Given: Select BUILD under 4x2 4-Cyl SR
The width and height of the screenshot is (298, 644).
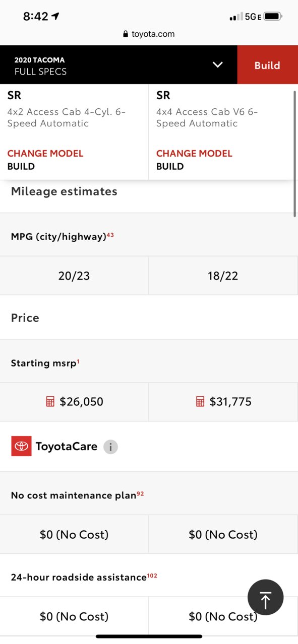Looking at the screenshot, I should 21,166.
